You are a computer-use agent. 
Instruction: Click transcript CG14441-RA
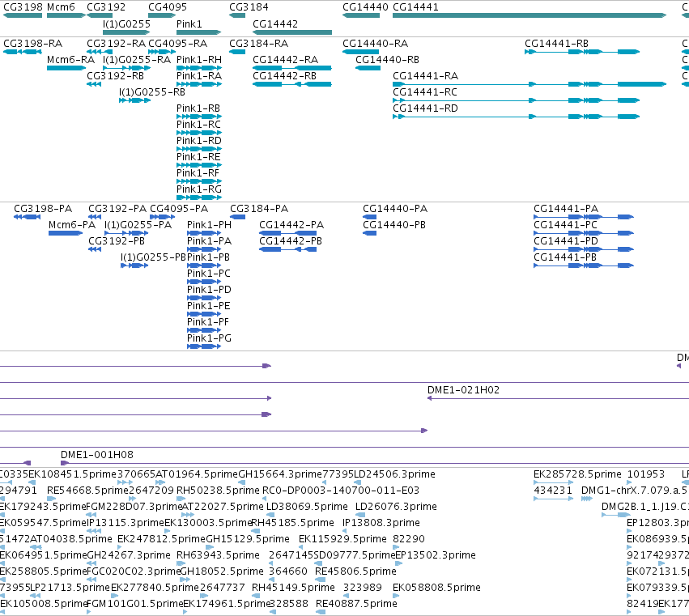[425, 76]
